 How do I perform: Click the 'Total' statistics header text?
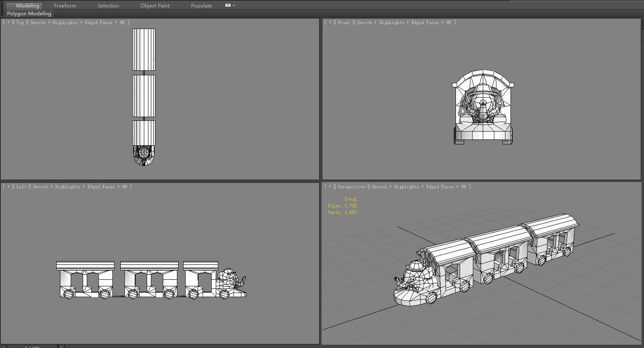click(351, 199)
